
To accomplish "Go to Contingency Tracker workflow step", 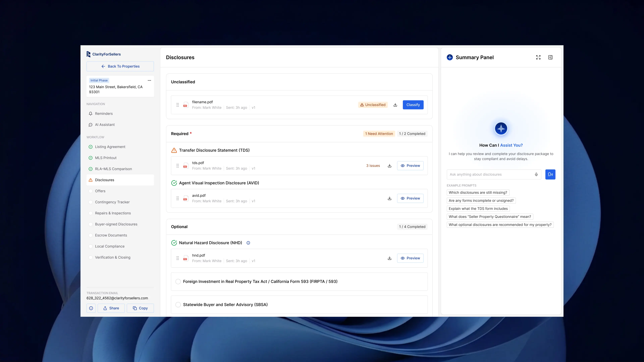I will [112, 202].
